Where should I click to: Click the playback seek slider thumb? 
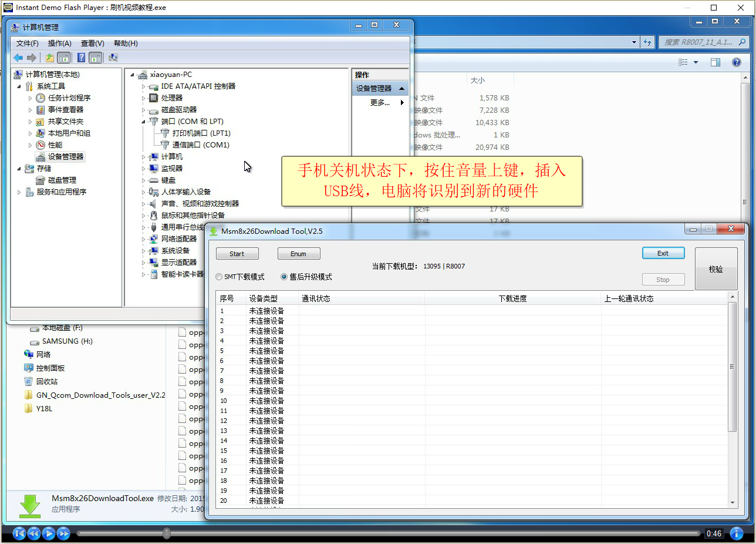pyautogui.click(x=167, y=533)
